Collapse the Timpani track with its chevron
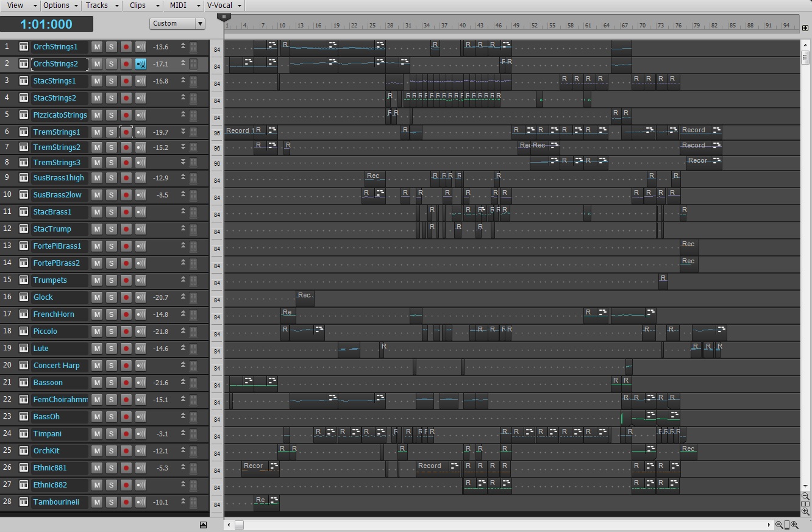This screenshot has height=532, width=812. [183, 434]
